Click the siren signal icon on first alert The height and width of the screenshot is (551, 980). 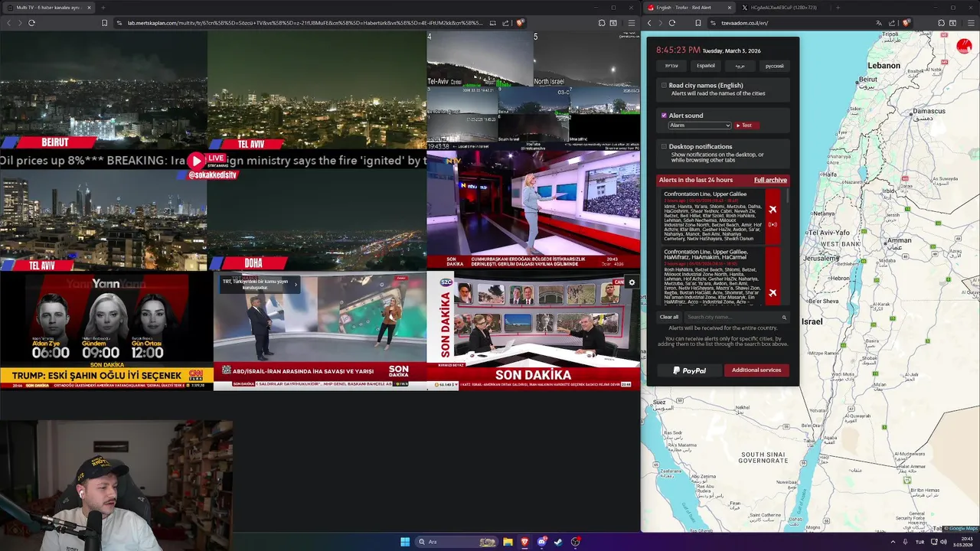(773, 225)
